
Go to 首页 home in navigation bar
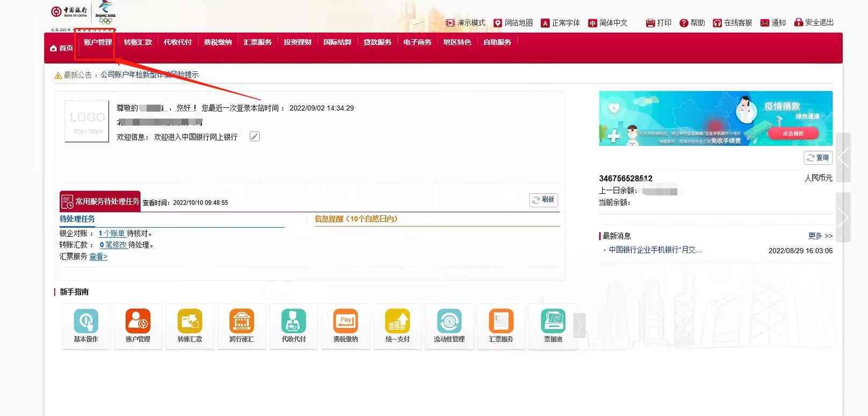pos(61,48)
